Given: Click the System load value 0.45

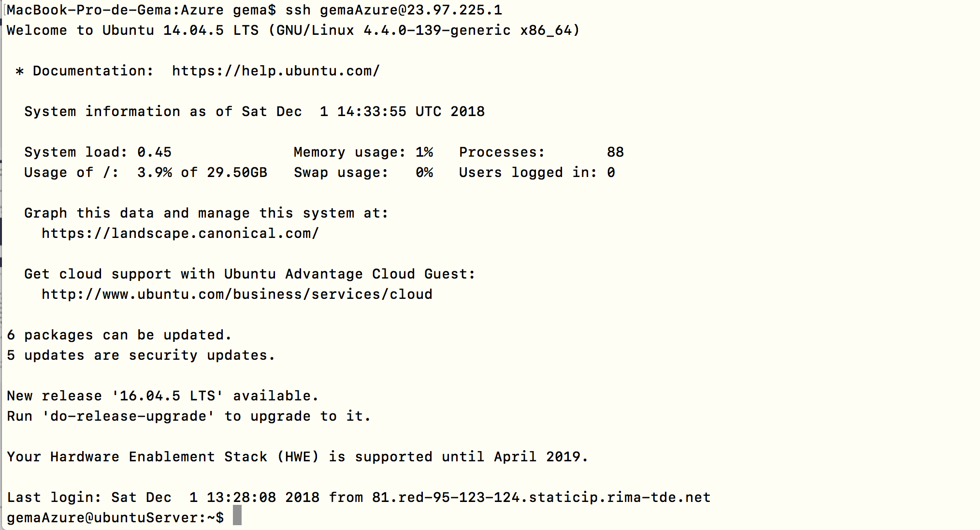Looking at the screenshot, I should click(154, 152).
